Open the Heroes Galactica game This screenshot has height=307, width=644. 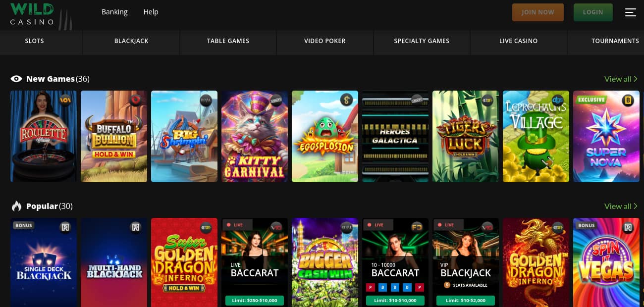[x=395, y=136]
